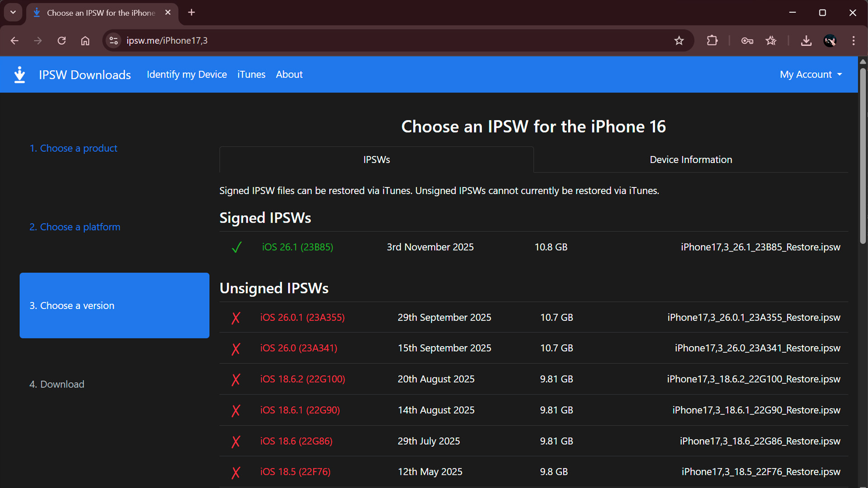The image size is (868, 488).
Task: Open the iTunes navigation menu item
Action: click(x=251, y=75)
